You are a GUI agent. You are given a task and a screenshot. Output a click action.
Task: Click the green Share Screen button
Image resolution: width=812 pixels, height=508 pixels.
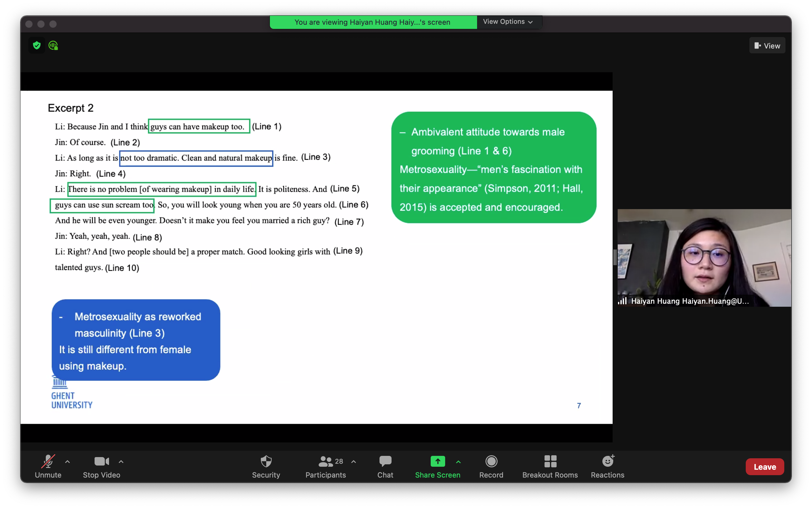438,466
